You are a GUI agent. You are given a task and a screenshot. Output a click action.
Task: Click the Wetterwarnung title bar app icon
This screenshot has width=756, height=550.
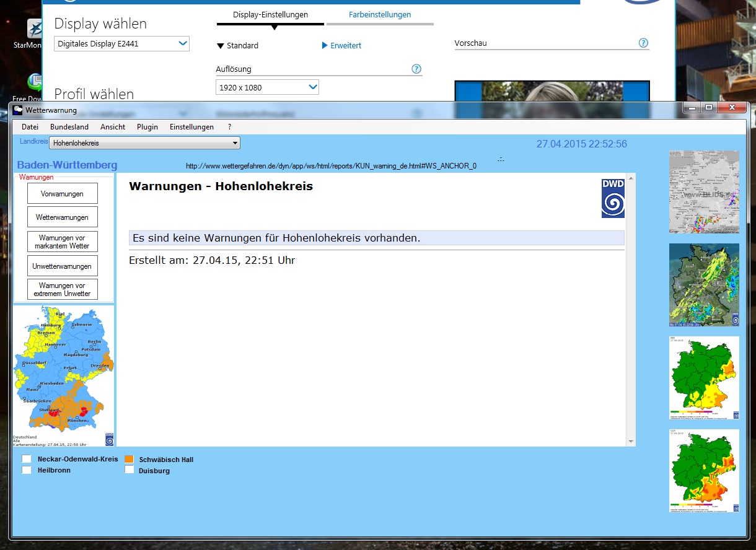click(x=18, y=110)
